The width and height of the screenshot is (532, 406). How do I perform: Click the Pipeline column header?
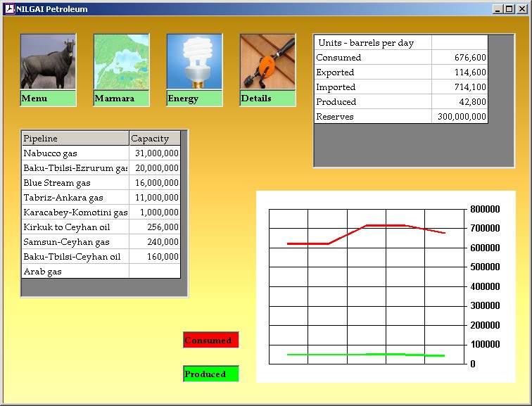[x=75, y=139]
